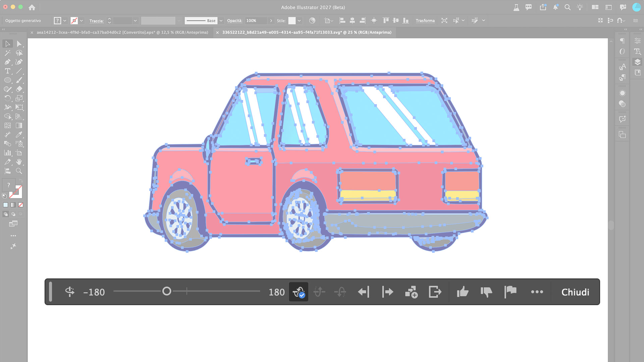Open the Traccia stroke weight dropdown
This screenshot has height=362, width=644.
135,21
